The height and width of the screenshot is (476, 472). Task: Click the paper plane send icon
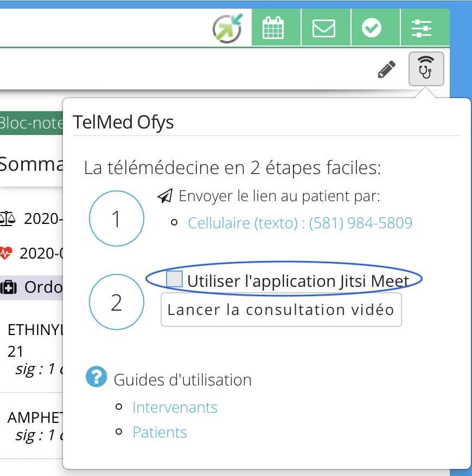pyautogui.click(x=165, y=196)
